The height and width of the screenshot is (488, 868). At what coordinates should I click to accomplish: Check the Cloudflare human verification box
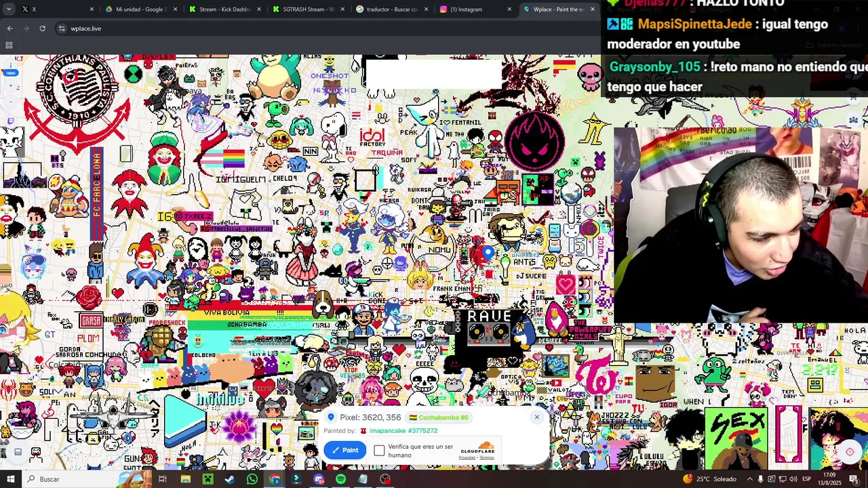(x=379, y=451)
